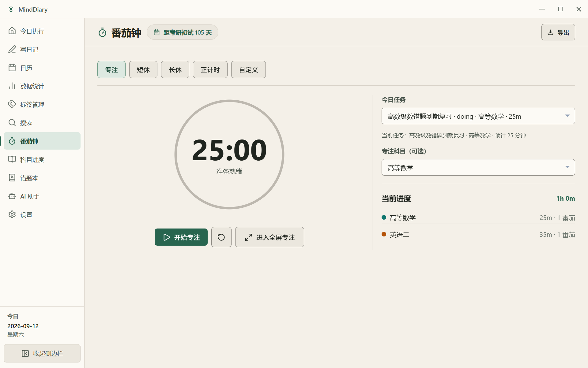Open 日历 label in sidebar
This screenshot has width=588, height=368.
(x=26, y=68)
